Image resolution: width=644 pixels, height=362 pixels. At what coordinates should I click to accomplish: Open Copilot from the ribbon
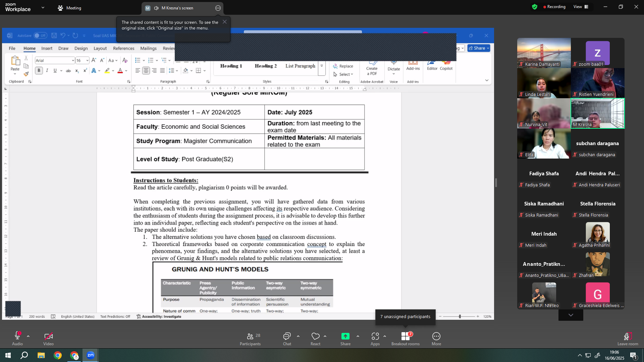click(x=446, y=66)
